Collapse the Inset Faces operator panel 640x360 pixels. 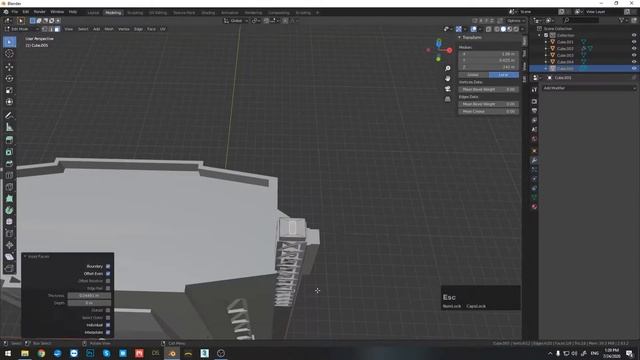25,256
